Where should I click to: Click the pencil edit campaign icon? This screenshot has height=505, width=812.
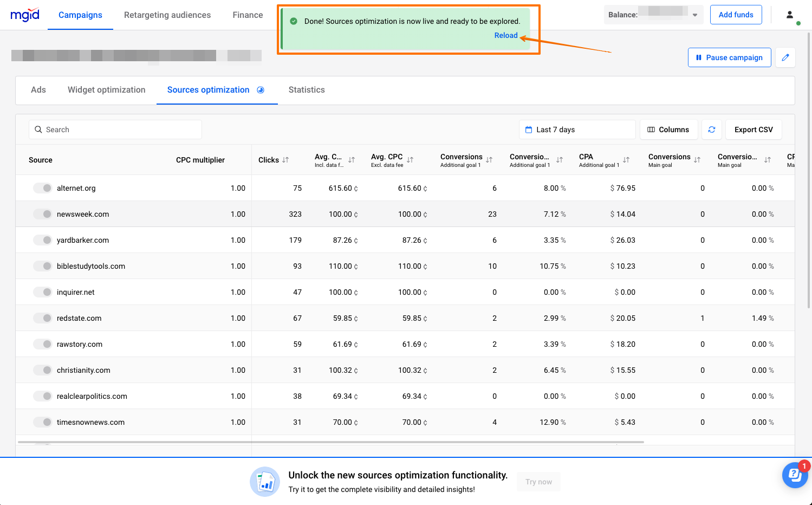tap(785, 57)
